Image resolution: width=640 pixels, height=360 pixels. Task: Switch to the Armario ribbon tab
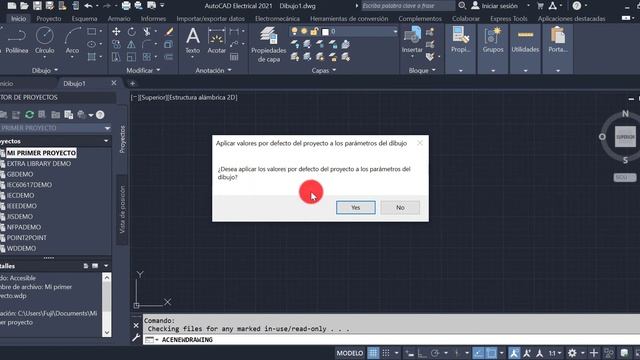(119, 19)
